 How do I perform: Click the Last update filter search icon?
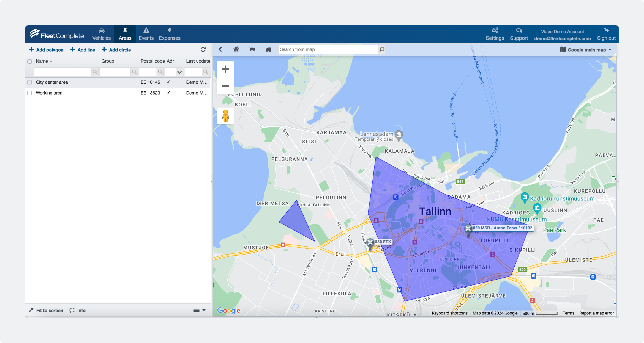(x=206, y=72)
